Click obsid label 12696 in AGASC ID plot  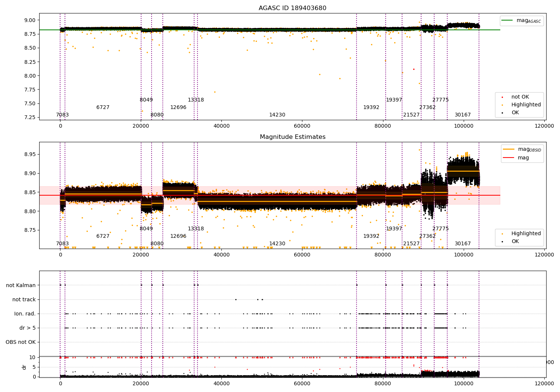click(x=178, y=108)
